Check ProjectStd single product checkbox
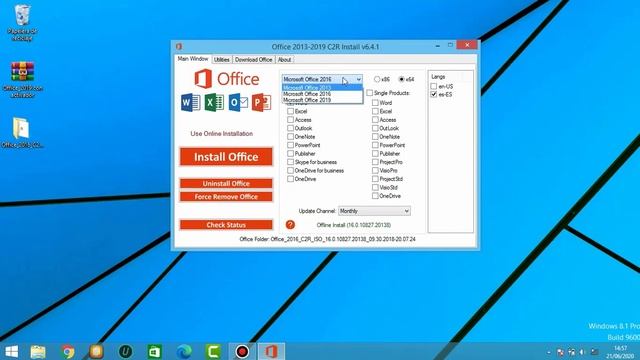The image size is (640, 360). [x=375, y=179]
